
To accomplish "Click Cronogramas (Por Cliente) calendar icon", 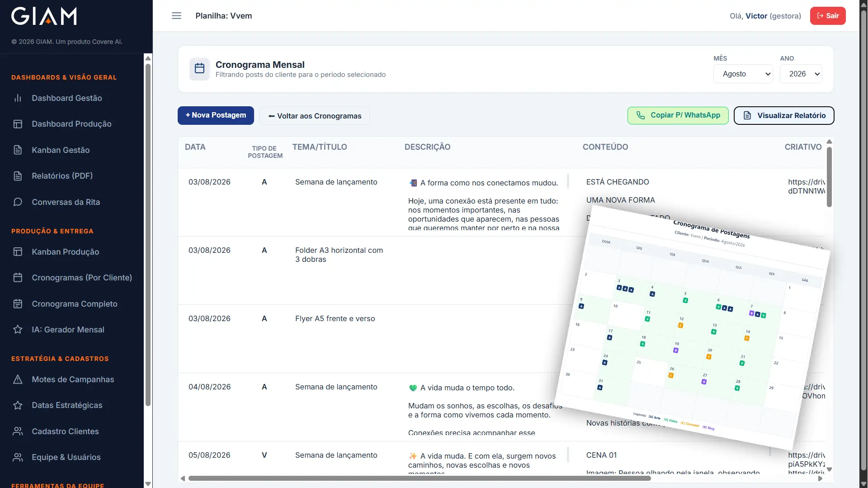I will (x=18, y=278).
